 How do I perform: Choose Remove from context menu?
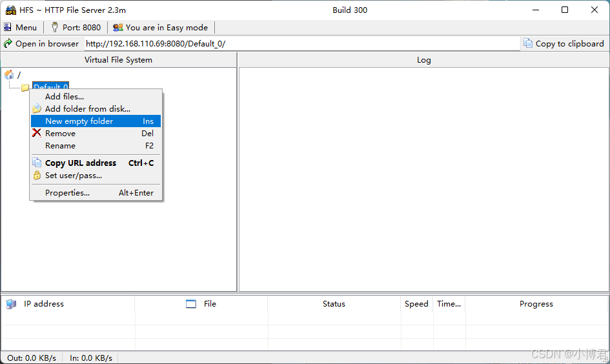[x=96, y=134]
